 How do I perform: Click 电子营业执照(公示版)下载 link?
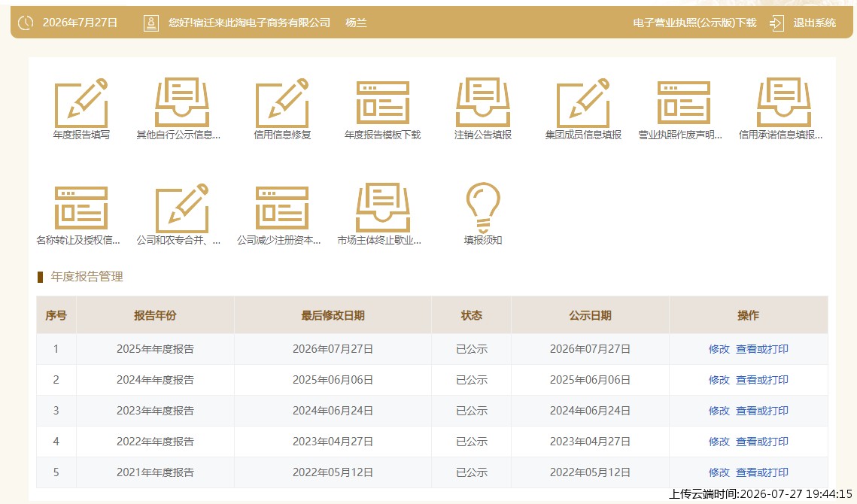pyautogui.click(x=694, y=23)
